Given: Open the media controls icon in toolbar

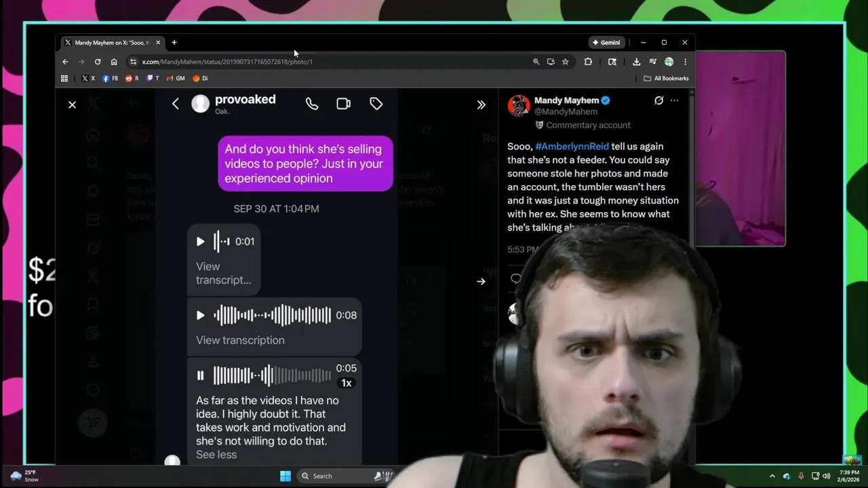Looking at the screenshot, I should [652, 62].
